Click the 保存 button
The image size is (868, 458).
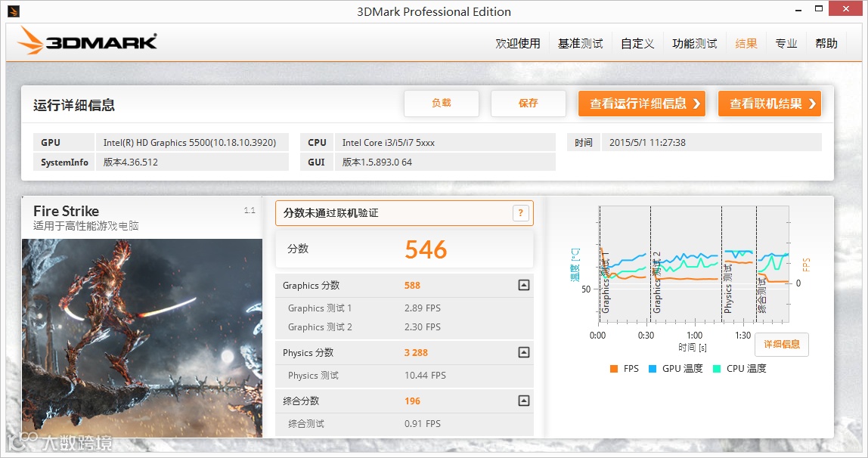(528, 104)
